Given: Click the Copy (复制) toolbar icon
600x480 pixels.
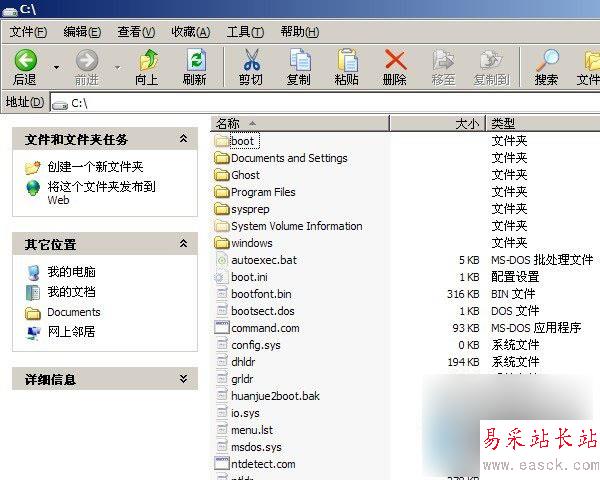Looking at the screenshot, I should click(300, 60).
